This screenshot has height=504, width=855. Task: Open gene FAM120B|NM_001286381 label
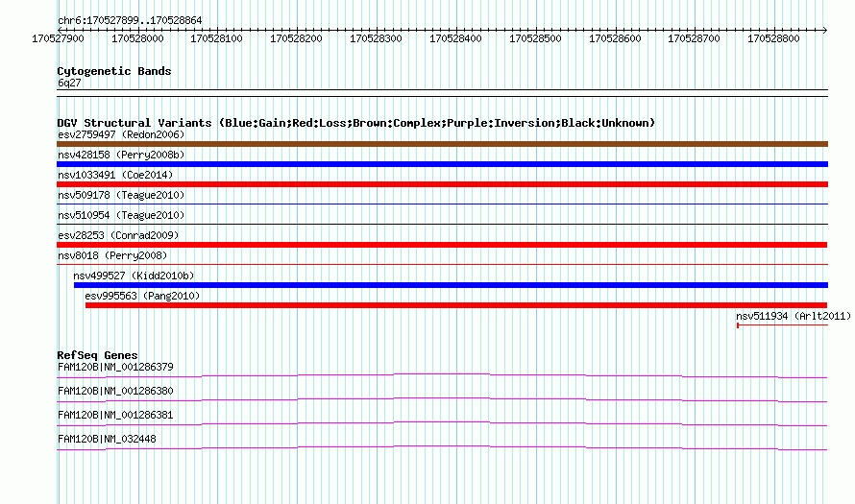click(115, 415)
